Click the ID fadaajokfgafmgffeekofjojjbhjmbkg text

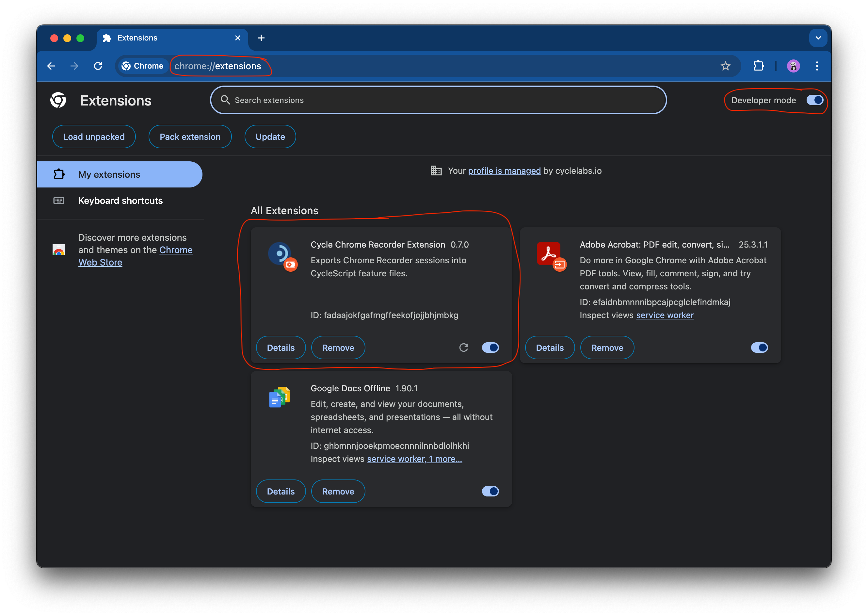click(384, 315)
